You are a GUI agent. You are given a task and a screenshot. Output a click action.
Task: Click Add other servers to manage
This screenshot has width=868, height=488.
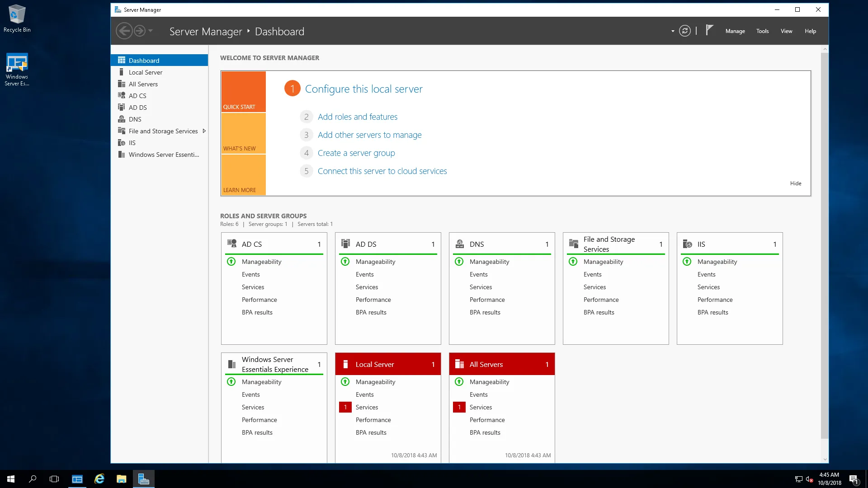click(369, 135)
